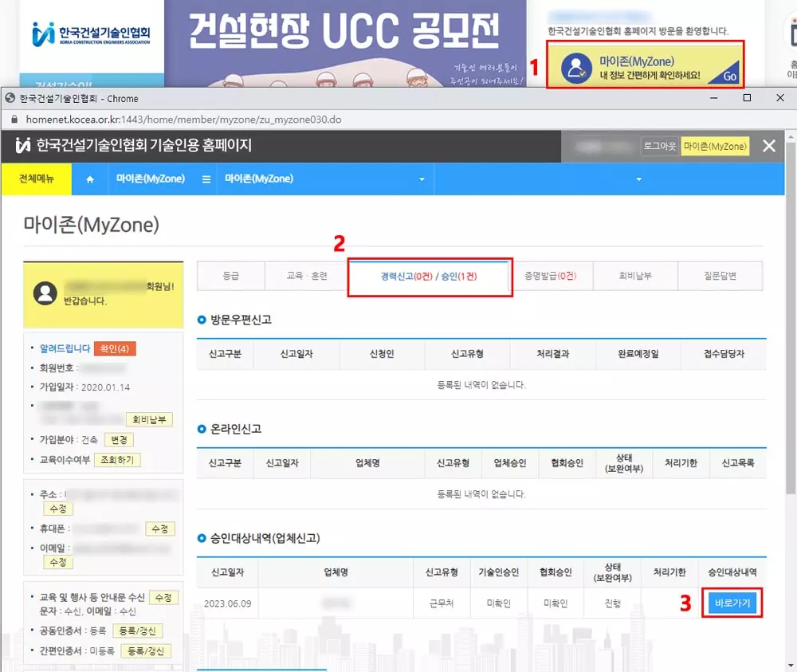This screenshot has height=672, width=797.
Task: Switch to the 질문답변 tab
Action: [719, 275]
